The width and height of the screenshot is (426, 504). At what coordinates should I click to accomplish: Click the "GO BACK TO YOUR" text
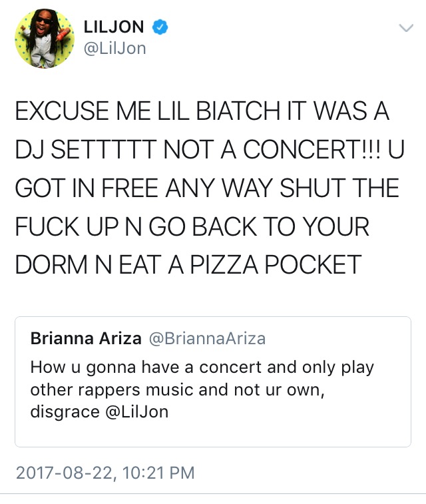point(280,227)
